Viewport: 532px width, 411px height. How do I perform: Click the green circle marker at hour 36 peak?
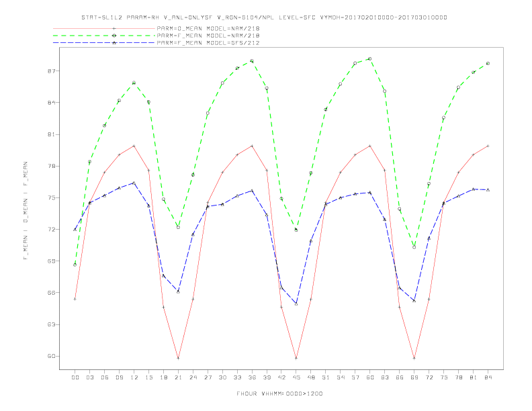click(x=252, y=61)
